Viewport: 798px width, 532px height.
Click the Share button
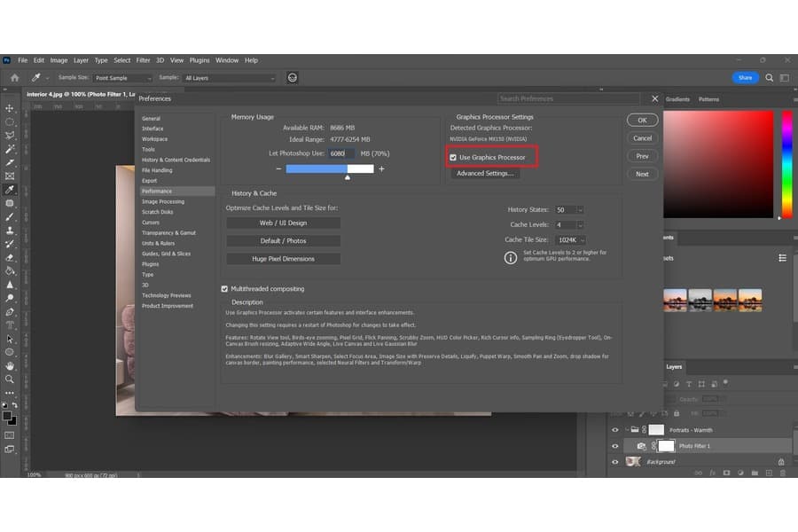[745, 78]
